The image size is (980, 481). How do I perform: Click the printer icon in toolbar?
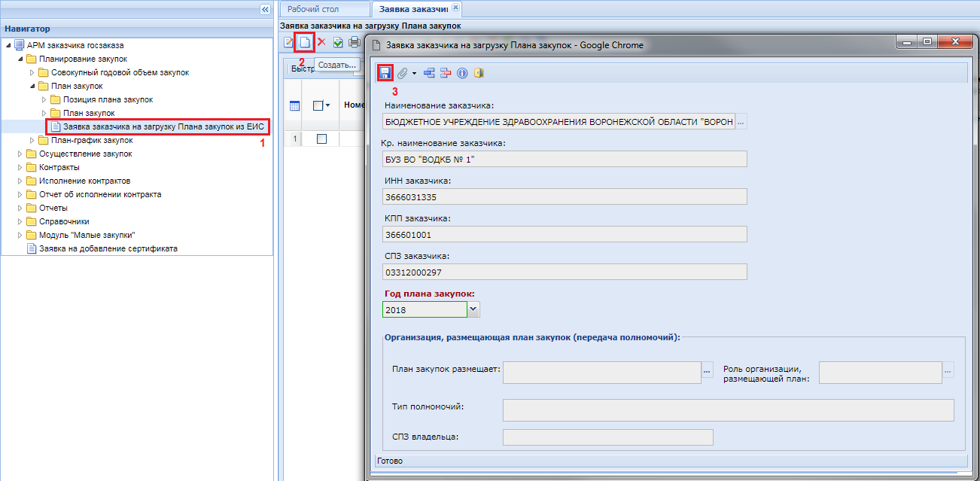pyautogui.click(x=355, y=42)
